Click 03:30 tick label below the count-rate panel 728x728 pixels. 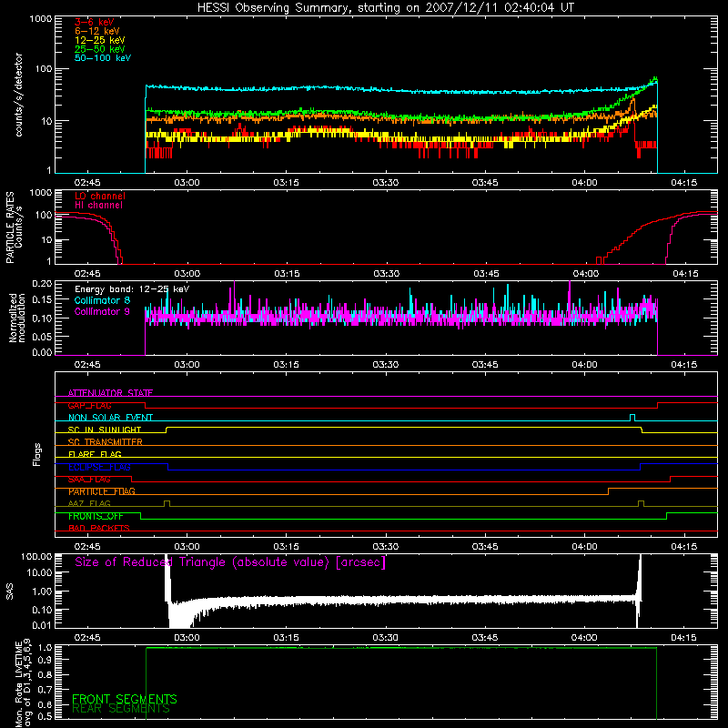385,183
